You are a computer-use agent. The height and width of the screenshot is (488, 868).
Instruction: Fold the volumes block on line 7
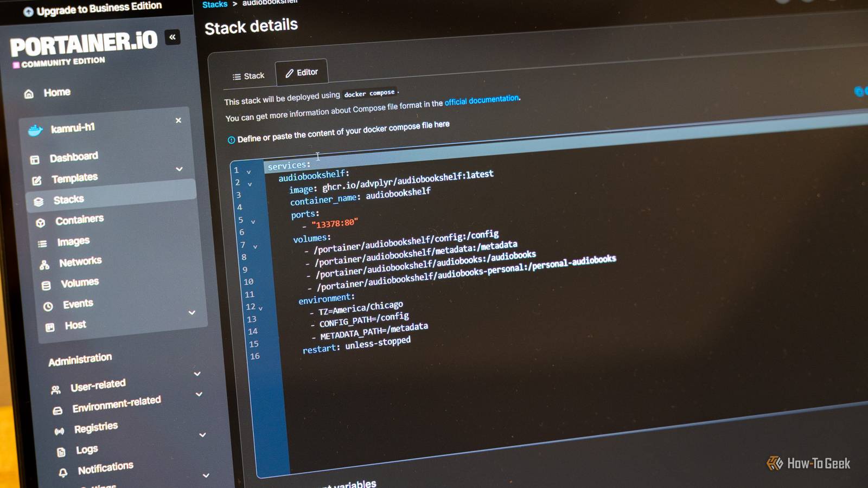click(255, 247)
